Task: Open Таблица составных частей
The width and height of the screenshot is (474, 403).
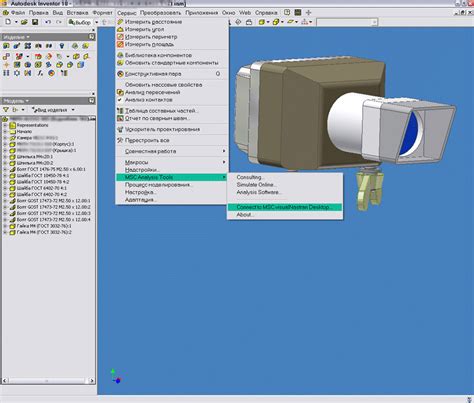Action: [172, 111]
